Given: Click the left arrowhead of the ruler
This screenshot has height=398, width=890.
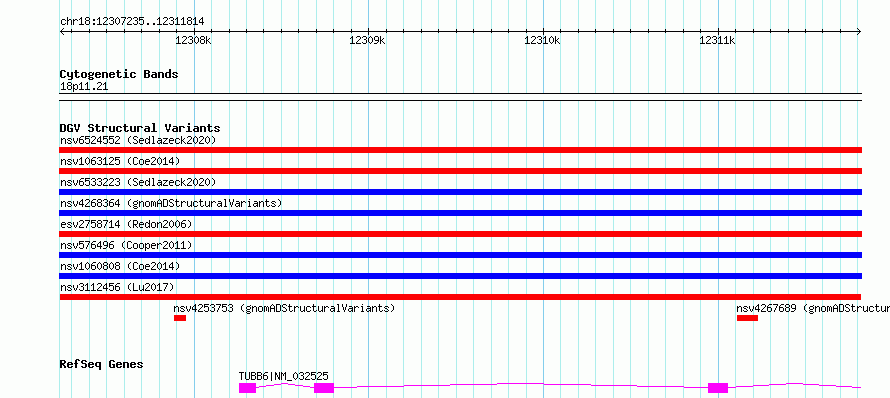Looking at the screenshot, I should click(x=62, y=32).
